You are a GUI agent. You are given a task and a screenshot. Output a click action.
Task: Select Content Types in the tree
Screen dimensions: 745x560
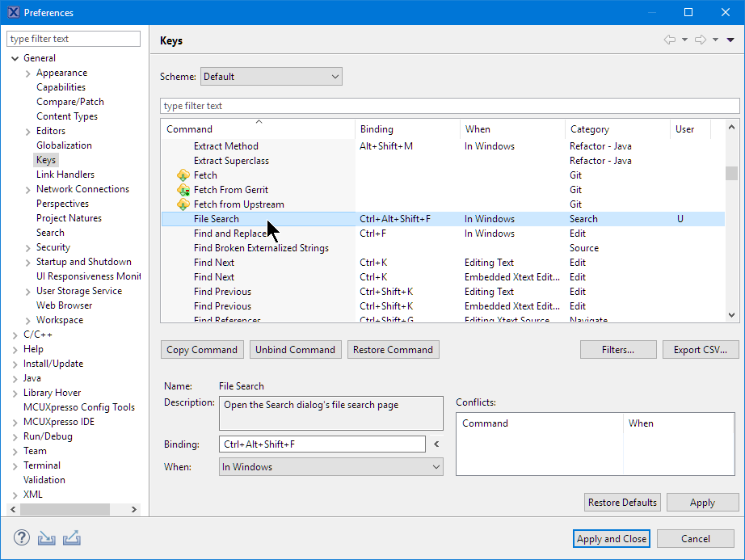click(x=66, y=116)
